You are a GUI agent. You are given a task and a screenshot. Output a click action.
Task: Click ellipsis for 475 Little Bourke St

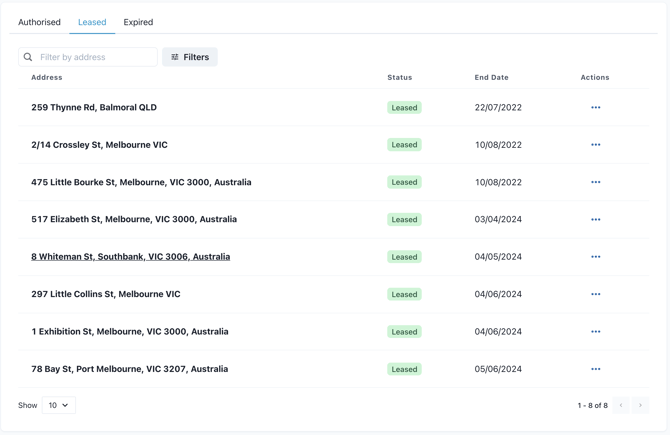click(x=595, y=182)
